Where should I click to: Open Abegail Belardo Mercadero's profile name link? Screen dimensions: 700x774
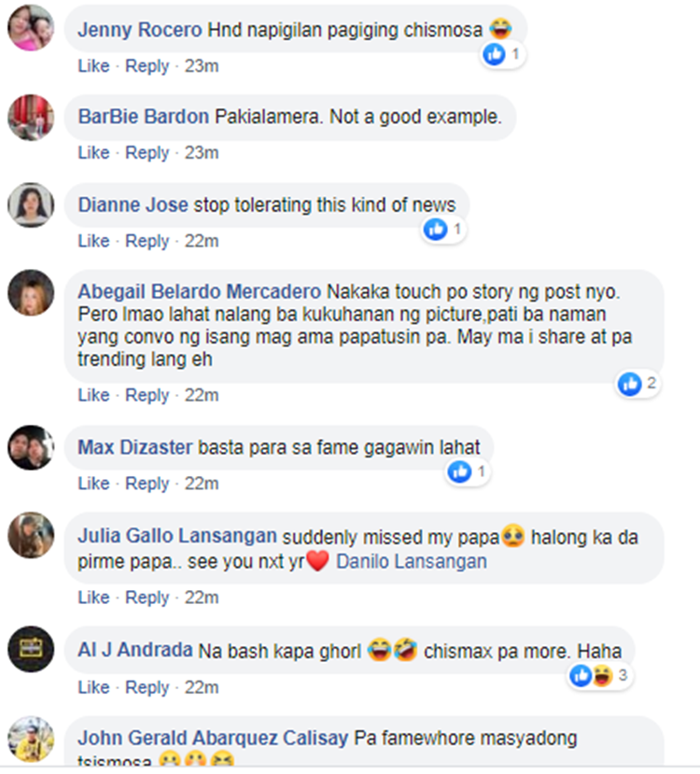click(200, 291)
